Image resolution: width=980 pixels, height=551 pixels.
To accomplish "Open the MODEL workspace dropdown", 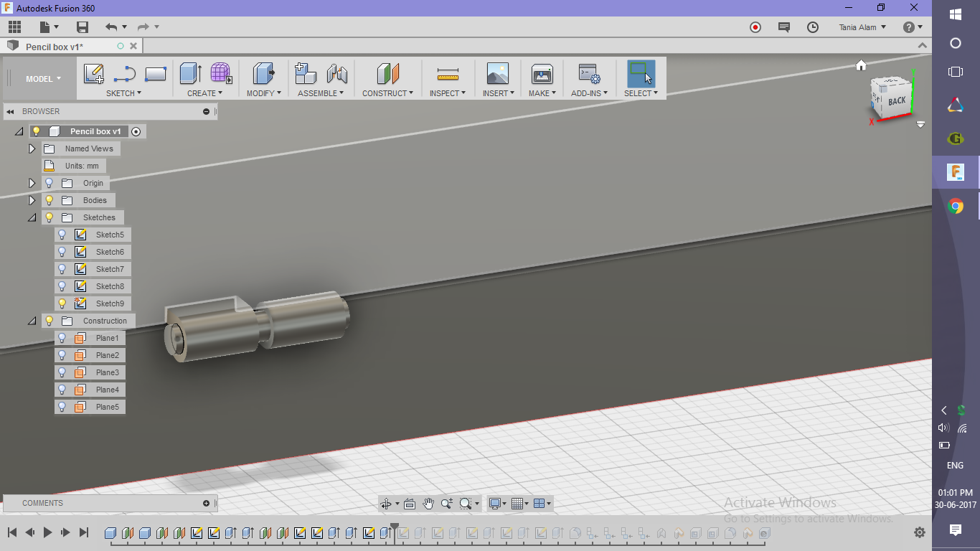I will click(43, 79).
